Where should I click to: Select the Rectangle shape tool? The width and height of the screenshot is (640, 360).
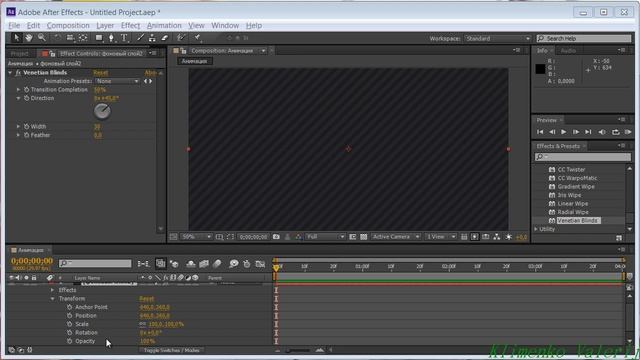point(99,38)
